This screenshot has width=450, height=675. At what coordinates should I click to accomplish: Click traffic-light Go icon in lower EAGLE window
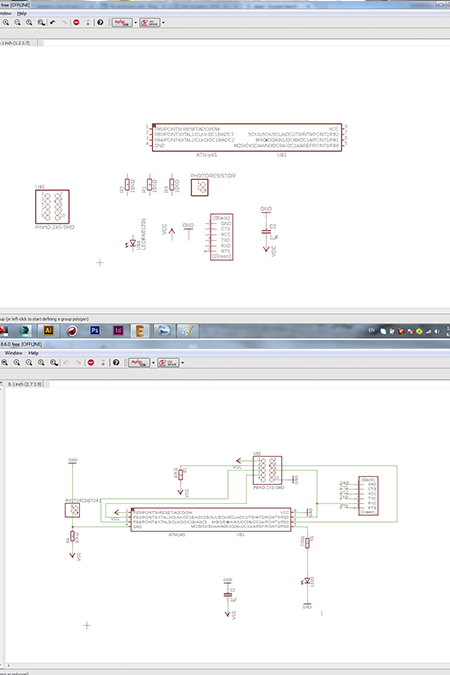[103, 362]
